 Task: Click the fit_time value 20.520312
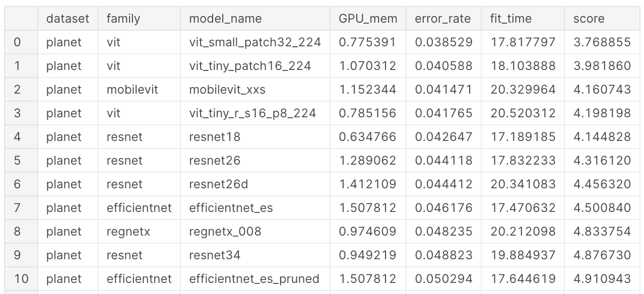523,113
